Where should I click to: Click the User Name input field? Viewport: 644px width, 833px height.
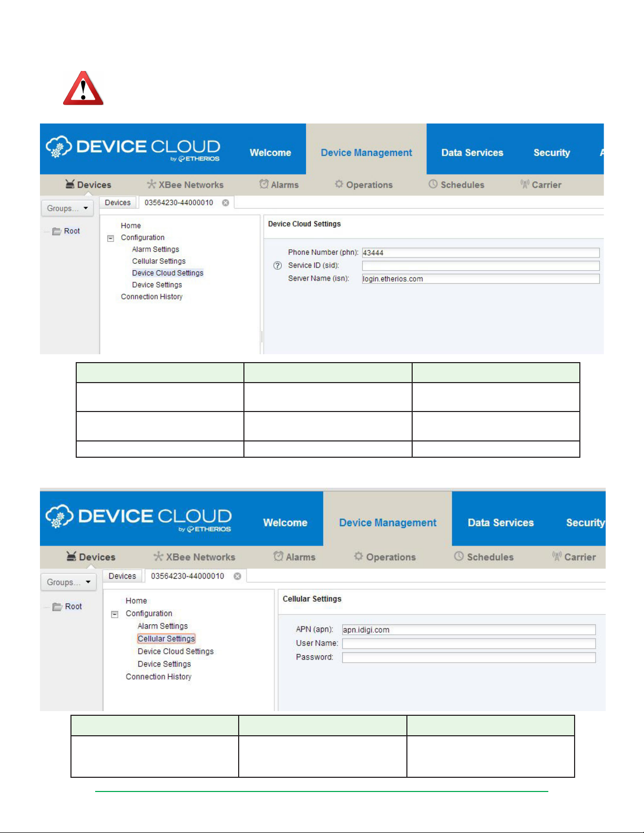point(469,644)
